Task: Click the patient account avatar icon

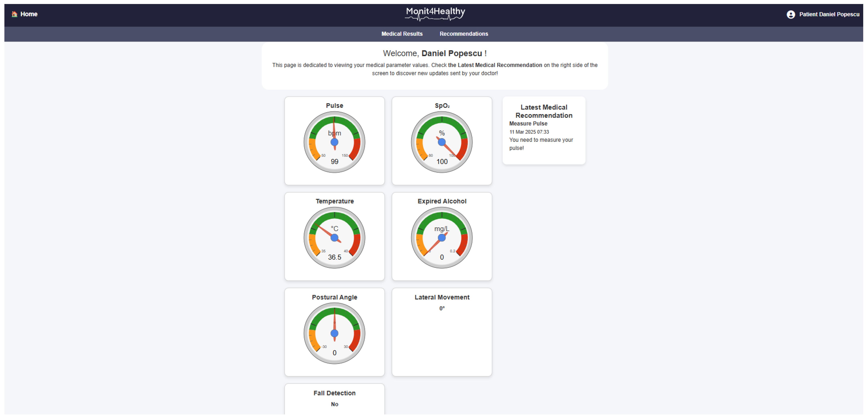Action: (x=791, y=14)
